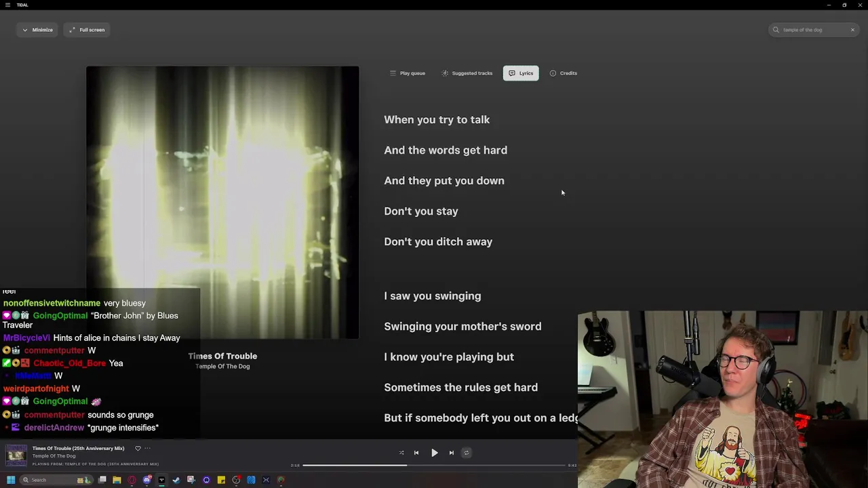This screenshot has width=868, height=488.
Task: Open the Credits tab
Action: coord(563,73)
